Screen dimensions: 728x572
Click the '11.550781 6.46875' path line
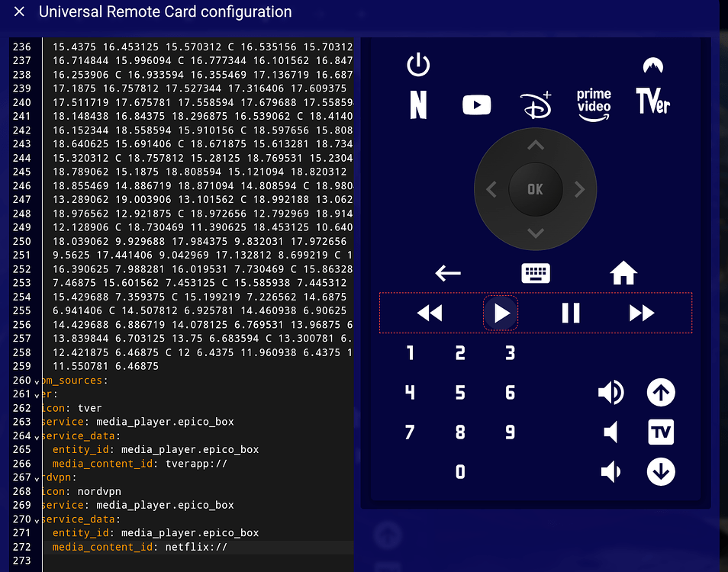(105, 366)
